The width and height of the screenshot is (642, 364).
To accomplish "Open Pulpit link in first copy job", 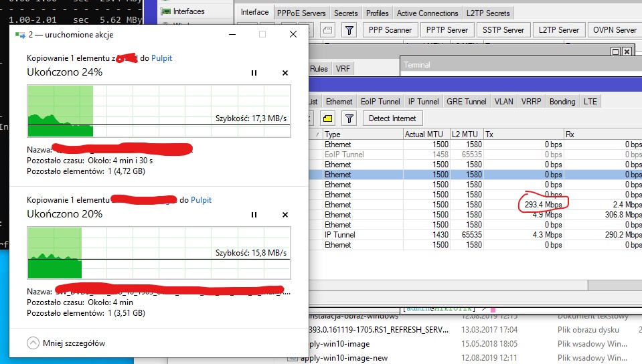I will tap(162, 58).
